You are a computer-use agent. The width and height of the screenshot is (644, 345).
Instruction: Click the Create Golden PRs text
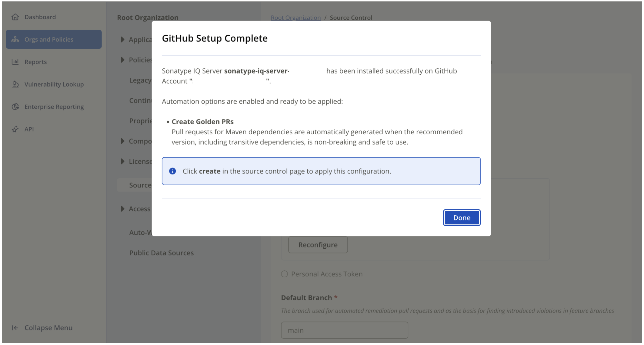[x=203, y=121]
